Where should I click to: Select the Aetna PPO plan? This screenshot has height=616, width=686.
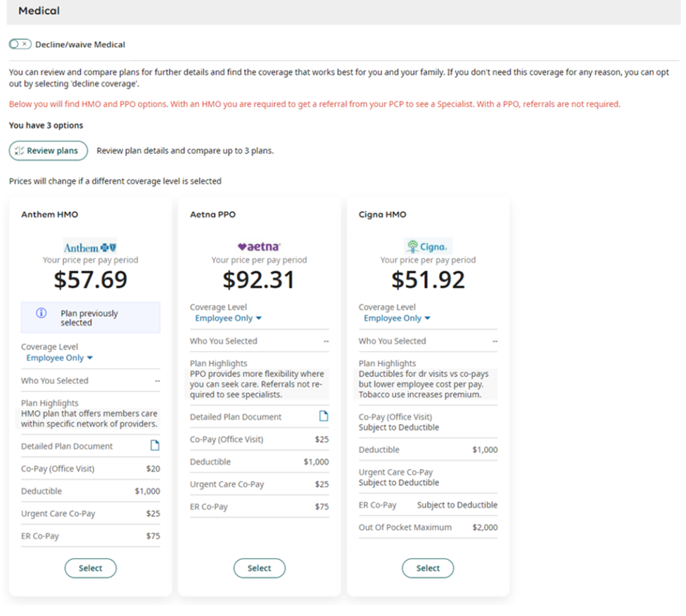pos(259,568)
